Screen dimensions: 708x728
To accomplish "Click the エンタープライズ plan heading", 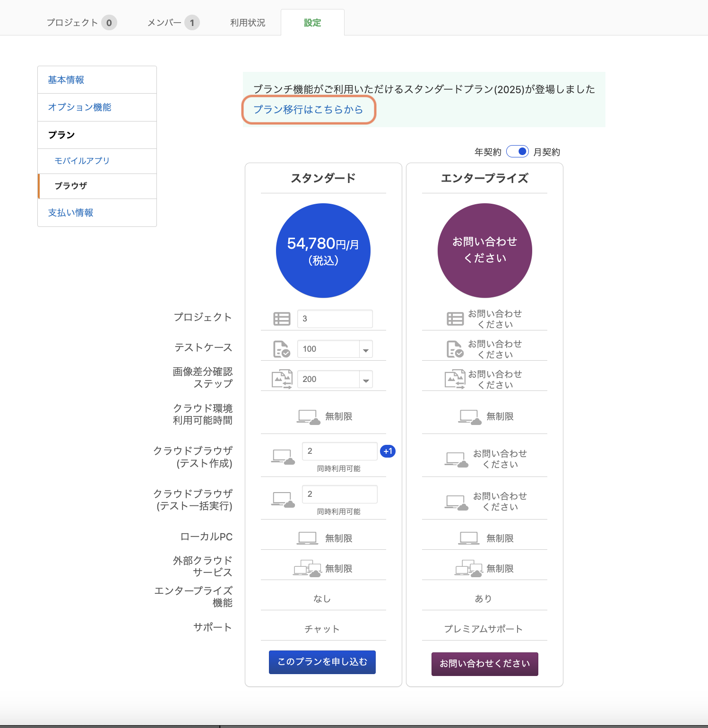I will 485,178.
